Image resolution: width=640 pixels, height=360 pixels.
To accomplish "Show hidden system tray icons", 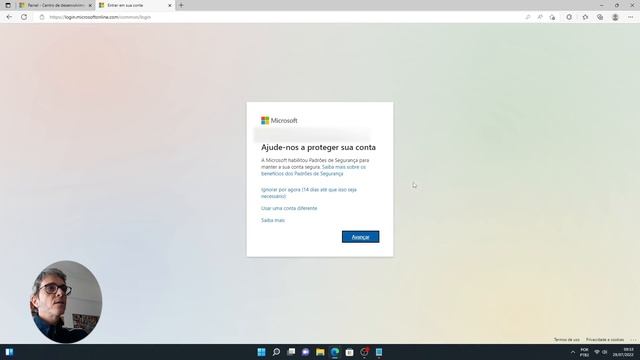I will coord(573,352).
